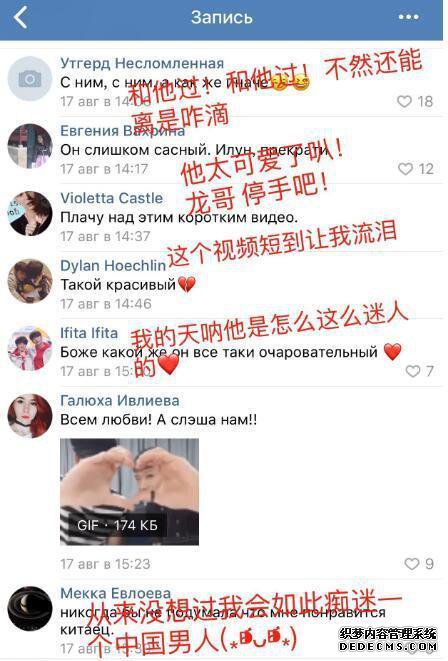Open the three-dots more options menu
The width and height of the screenshot is (448, 661).
pyautogui.click(x=408, y=17)
